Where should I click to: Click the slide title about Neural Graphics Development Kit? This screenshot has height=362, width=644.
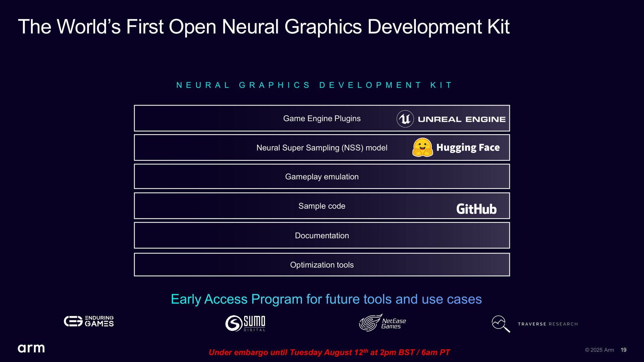pyautogui.click(x=264, y=27)
